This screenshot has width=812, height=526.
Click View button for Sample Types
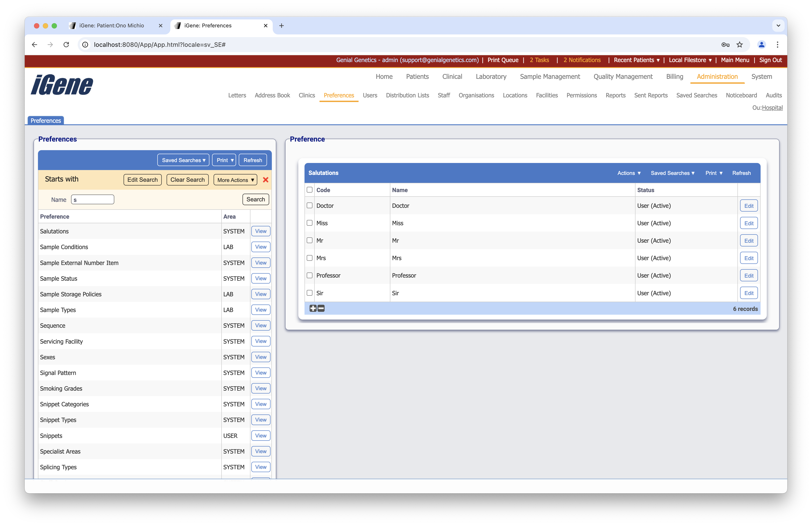point(261,310)
